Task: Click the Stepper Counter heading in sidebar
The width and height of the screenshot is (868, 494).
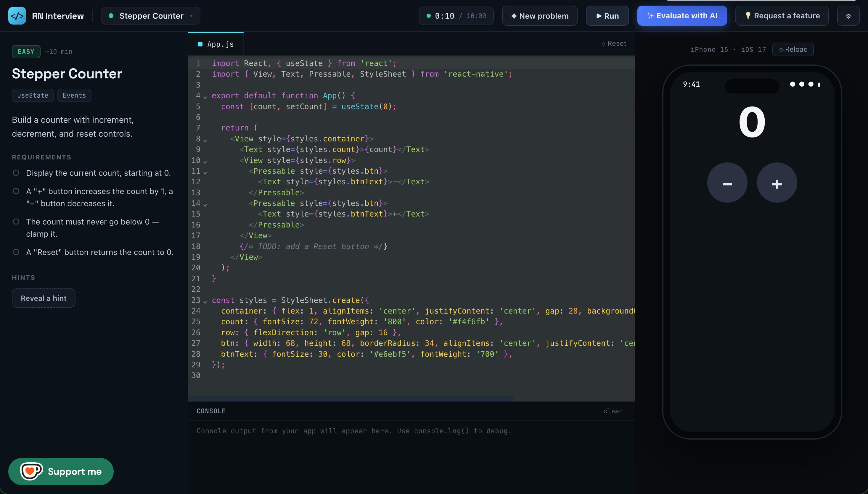Action: tap(67, 74)
